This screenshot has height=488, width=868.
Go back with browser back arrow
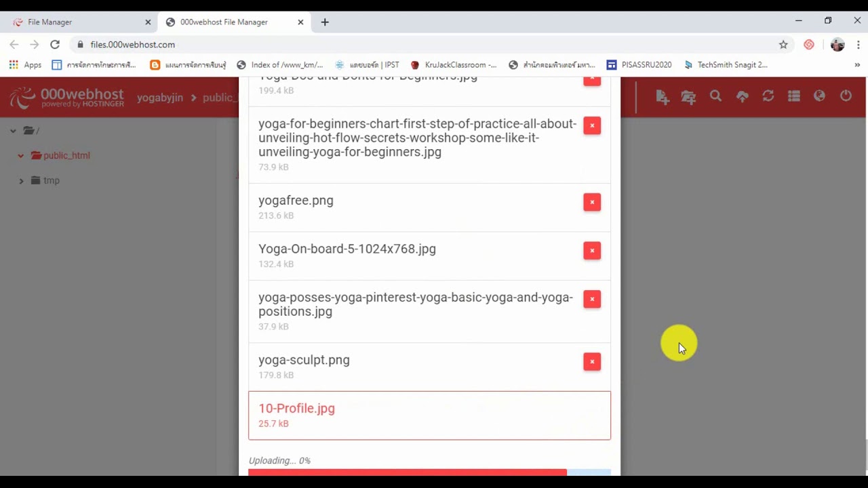point(14,45)
